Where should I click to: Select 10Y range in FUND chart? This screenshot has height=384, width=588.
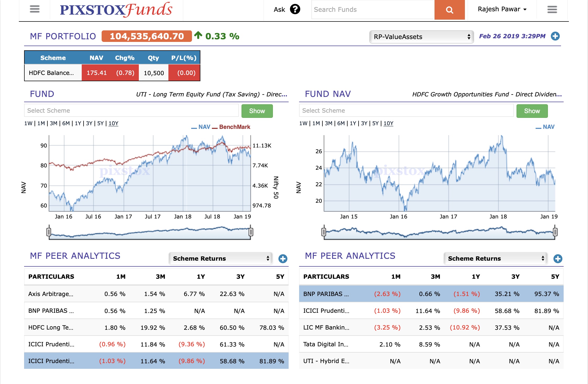click(113, 123)
